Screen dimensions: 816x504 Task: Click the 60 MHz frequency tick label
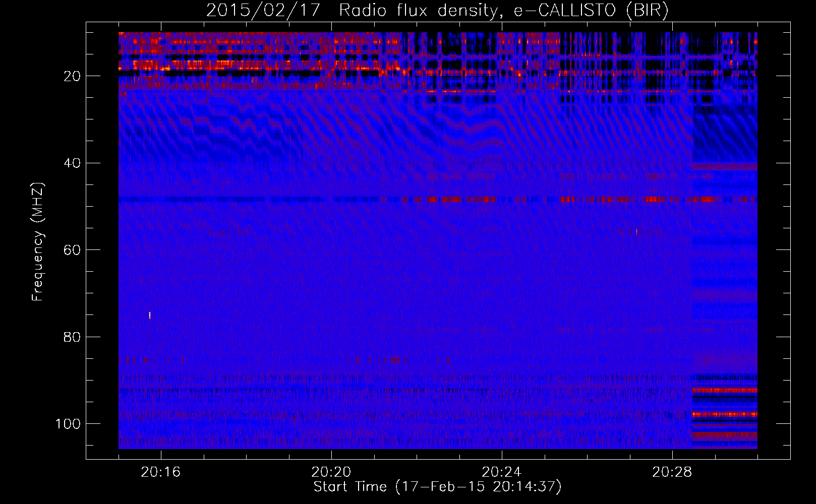73,250
